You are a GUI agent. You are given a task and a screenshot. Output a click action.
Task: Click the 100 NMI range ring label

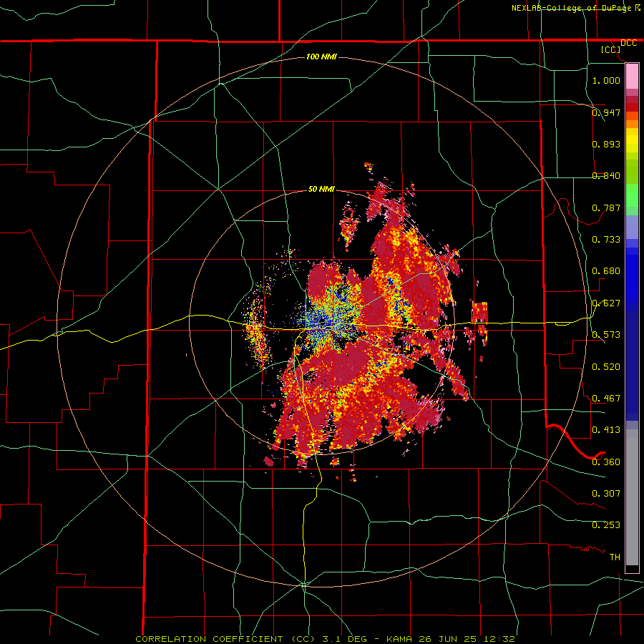pyautogui.click(x=321, y=57)
